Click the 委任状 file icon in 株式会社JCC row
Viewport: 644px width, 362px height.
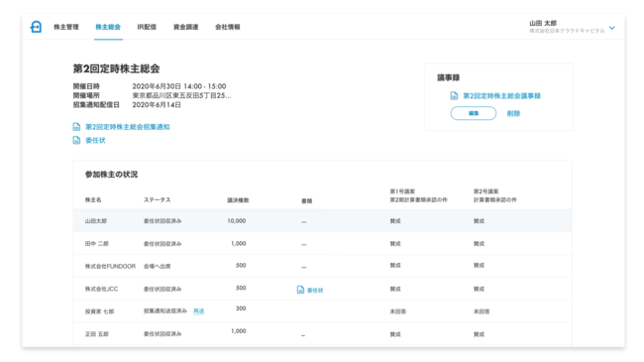tap(300, 290)
